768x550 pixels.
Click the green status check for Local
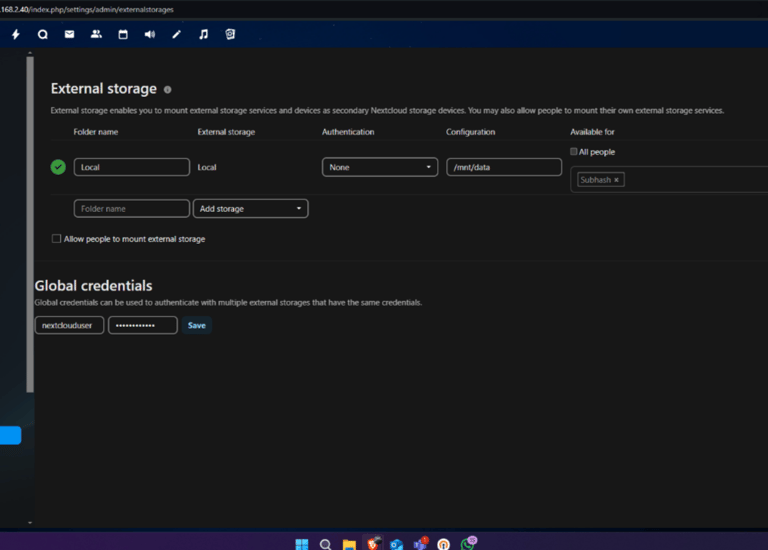pos(58,167)
